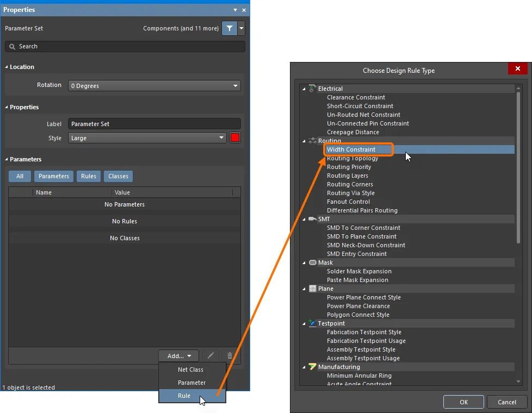Viewport: 532px width, 413px height.
Task: Choose Rule from Add menu
Action: click(x=192, y=396)
